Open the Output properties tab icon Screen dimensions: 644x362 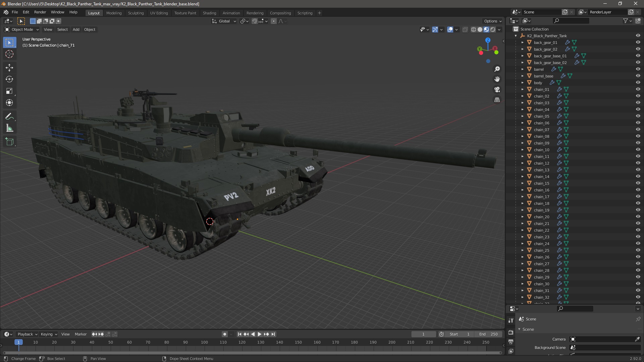(511, 342)
